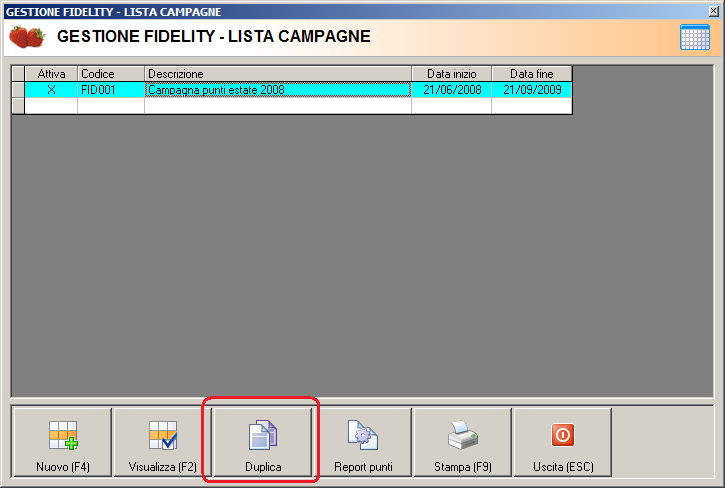Toggle the Attiva X mark for FID001

point(51,89)
